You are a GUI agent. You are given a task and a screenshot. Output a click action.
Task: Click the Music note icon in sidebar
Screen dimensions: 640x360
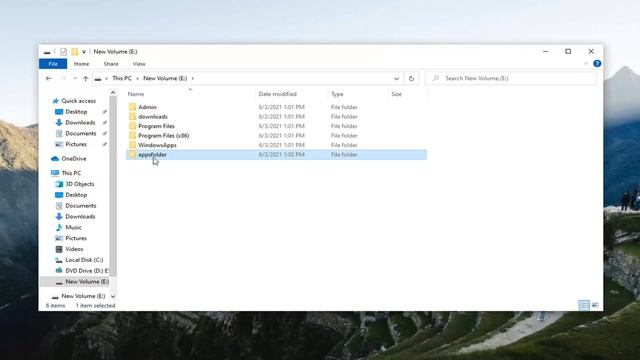point(59,227)
